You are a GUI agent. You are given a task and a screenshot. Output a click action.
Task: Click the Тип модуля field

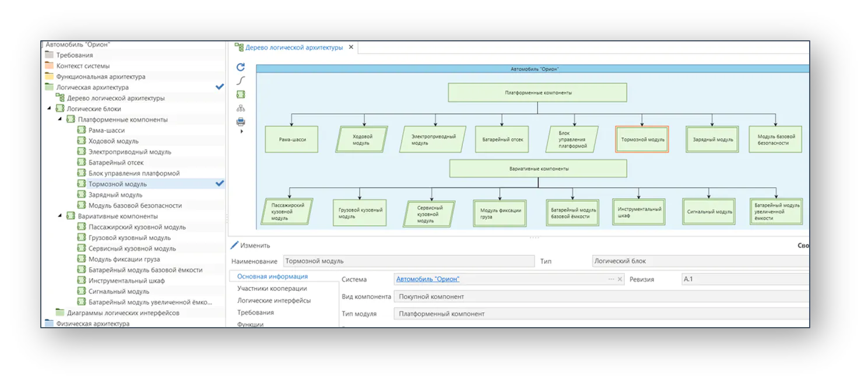(x=602, y=314)
